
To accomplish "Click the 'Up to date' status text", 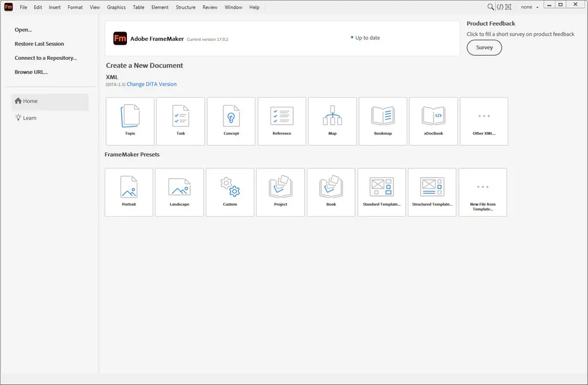I will (x=367, y=37).
